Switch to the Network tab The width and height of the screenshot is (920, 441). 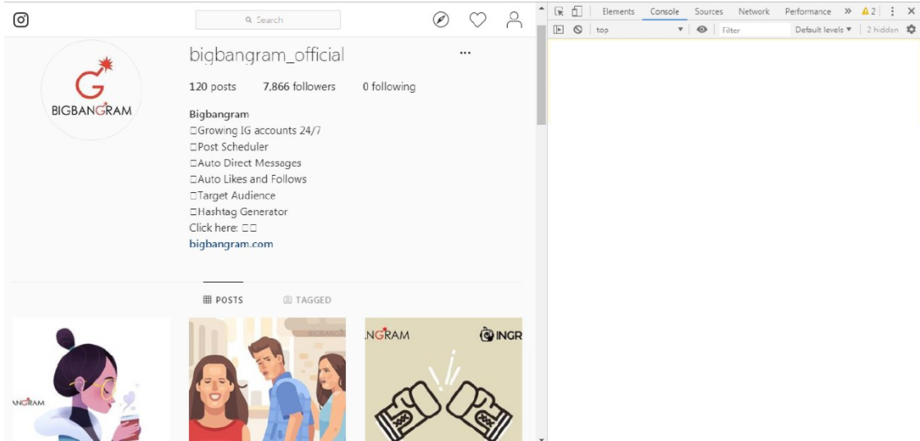[753, 11]
